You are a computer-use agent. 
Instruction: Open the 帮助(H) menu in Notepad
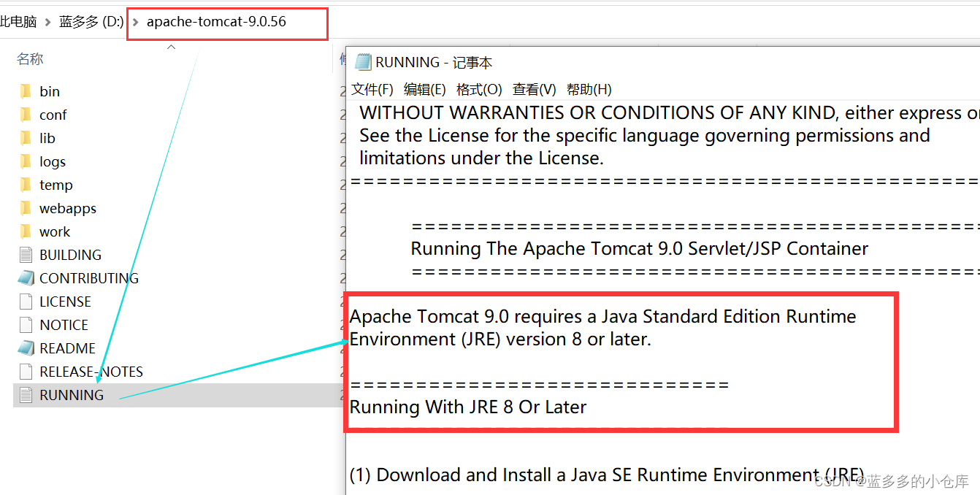pyautogui.click(x=589, y=89)
